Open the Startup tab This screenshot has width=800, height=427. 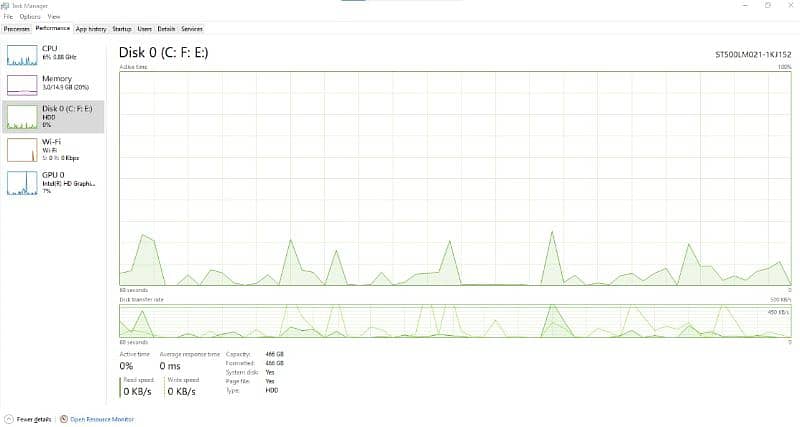(x=122, y=29)
